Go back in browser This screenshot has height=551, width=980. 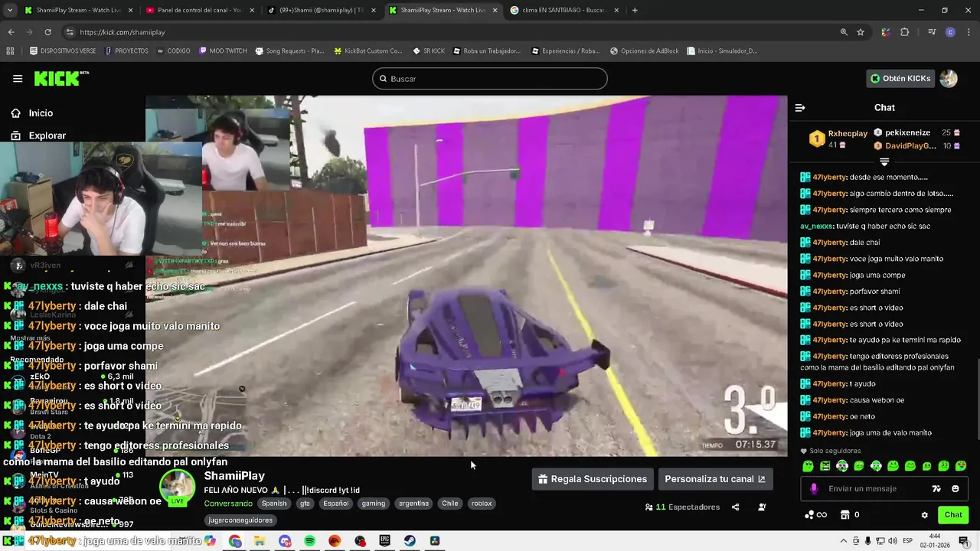[11, 32]
